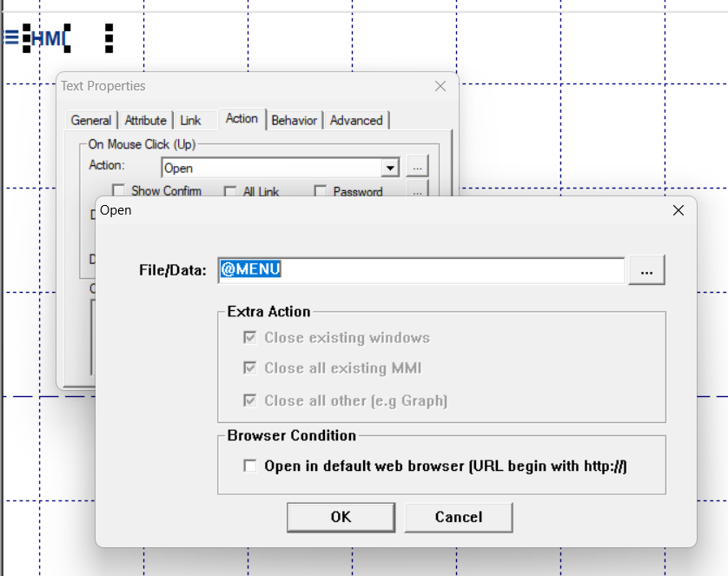The image size is (728, 576).
Task: Toggle the All Link checkbox
Action: (230, 191)
